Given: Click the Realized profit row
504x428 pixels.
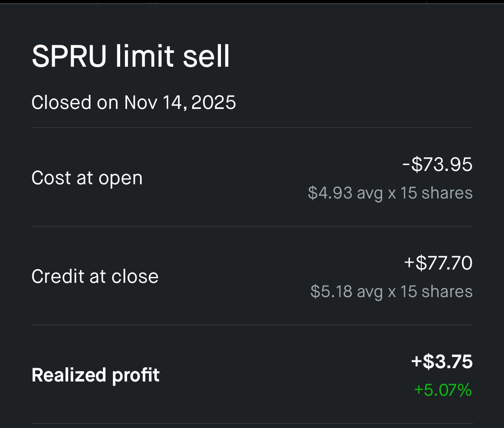Looking at the screenshot, I should click(x=252, y=375).
